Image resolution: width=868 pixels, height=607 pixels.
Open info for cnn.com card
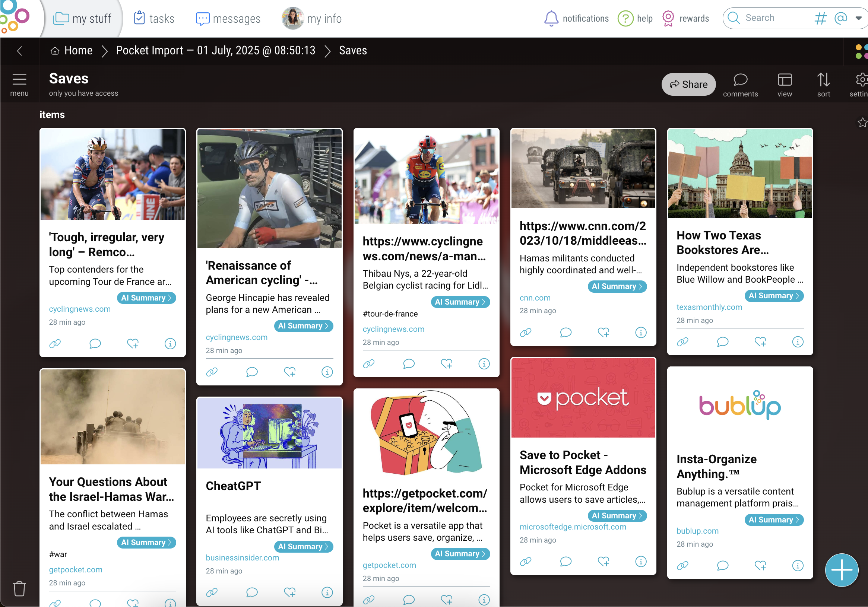[641, 332]
